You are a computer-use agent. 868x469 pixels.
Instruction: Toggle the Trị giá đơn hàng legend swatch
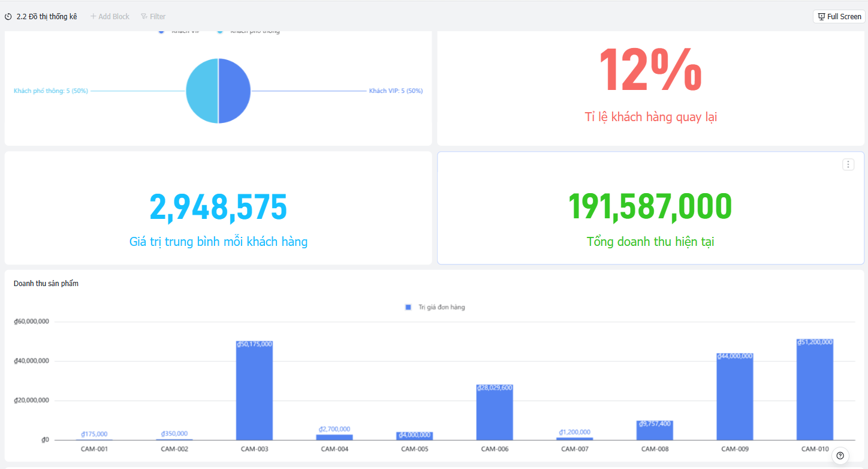(408, 307)
